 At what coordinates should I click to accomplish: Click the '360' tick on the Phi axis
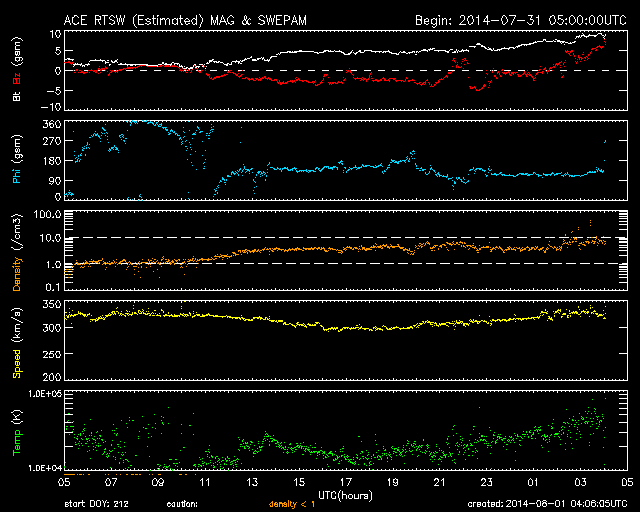52,124
